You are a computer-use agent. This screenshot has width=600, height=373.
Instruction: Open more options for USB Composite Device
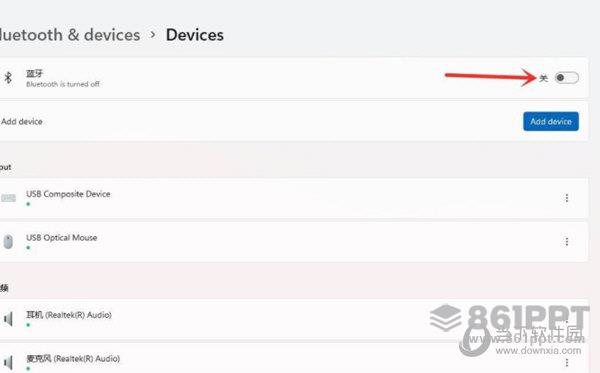click(567, 198)
